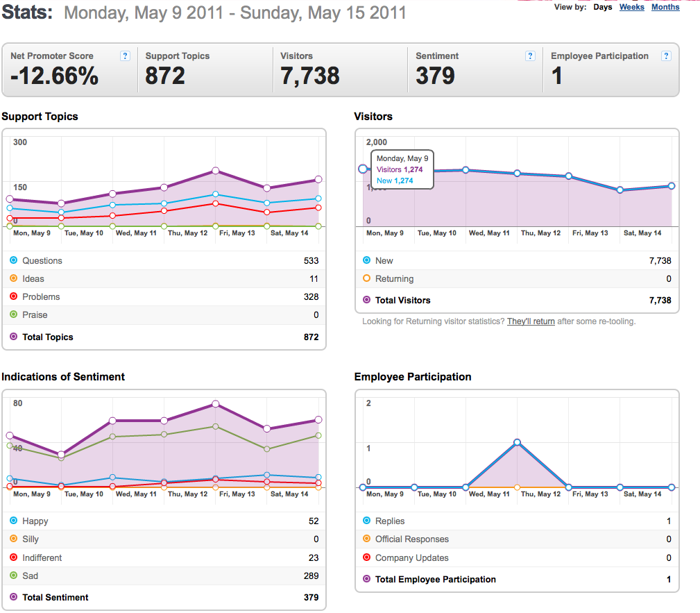This screenshot has height=613, width=700.
Task: Open the They'll return link
Action: click(x=531, y=321)
